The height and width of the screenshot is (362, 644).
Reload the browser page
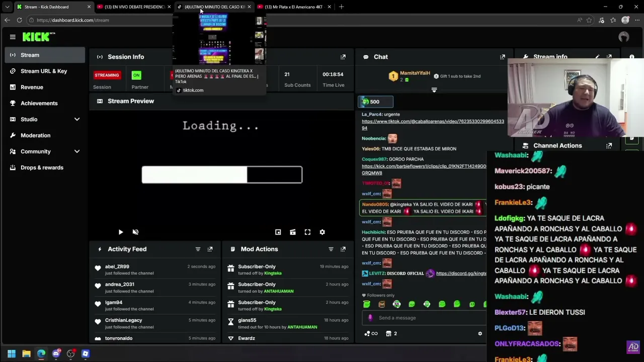click(x=19, y=20)
